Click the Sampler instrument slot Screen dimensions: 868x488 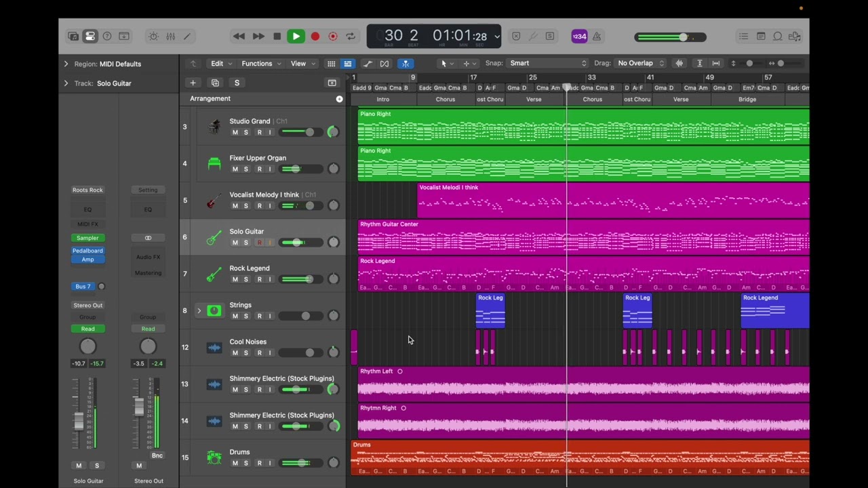point(87,238)
